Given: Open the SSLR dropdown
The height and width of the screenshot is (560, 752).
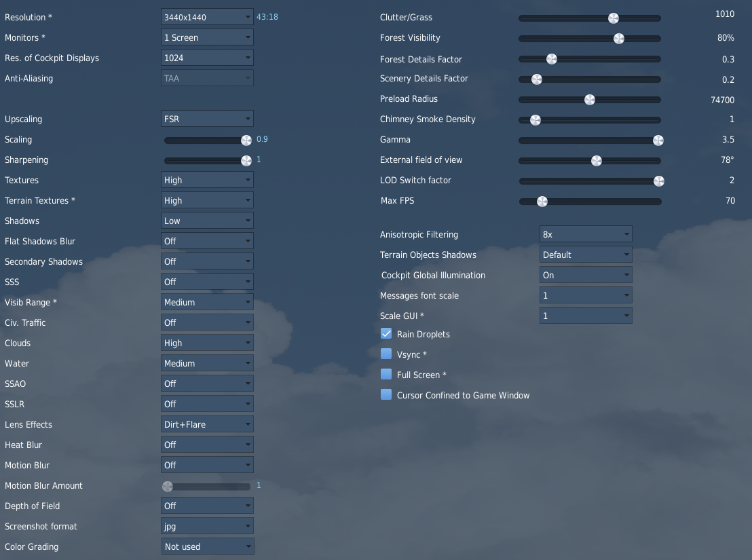Looking at the screenshot, I should (x=207, y=404).
